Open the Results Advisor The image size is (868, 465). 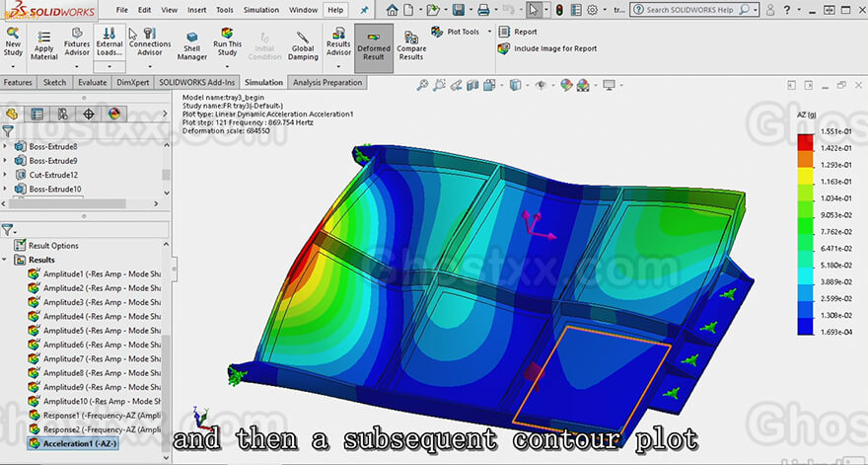point(338,43)
